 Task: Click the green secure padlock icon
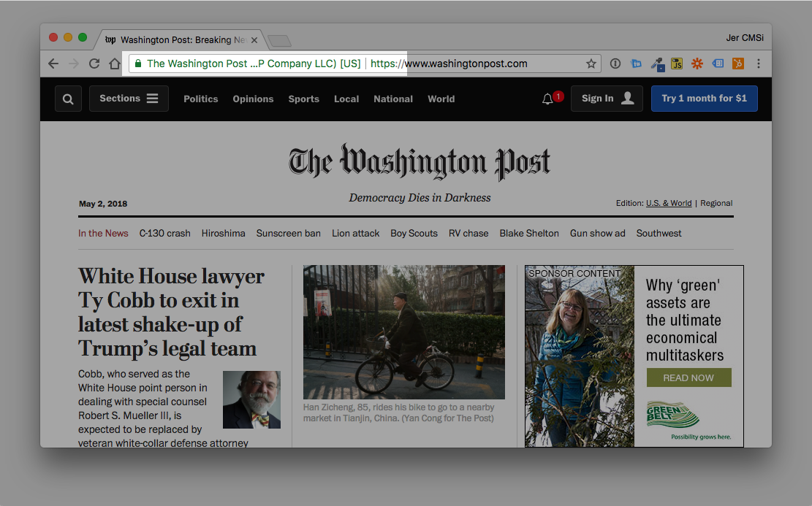(137, 64)
